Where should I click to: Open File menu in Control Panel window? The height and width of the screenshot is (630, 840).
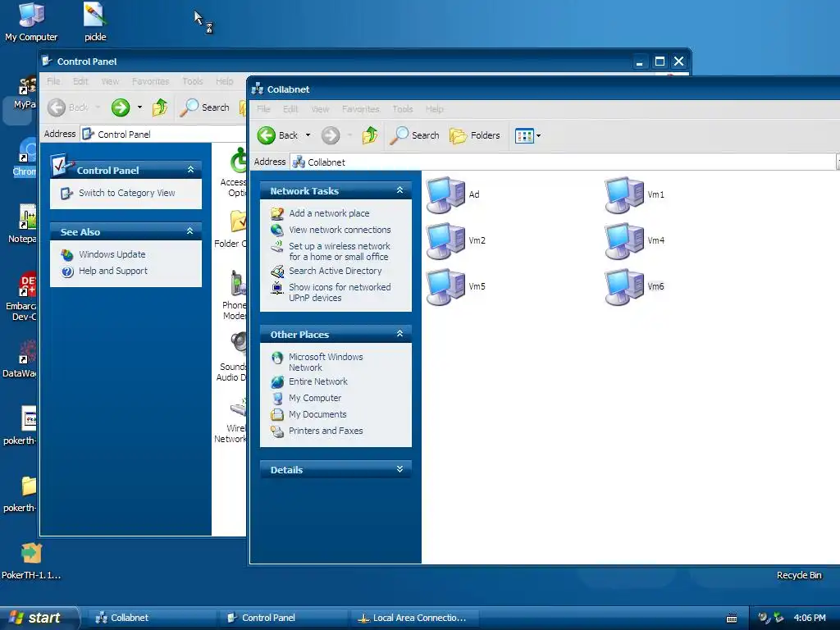pyautogui.click(x=53, y=81)
